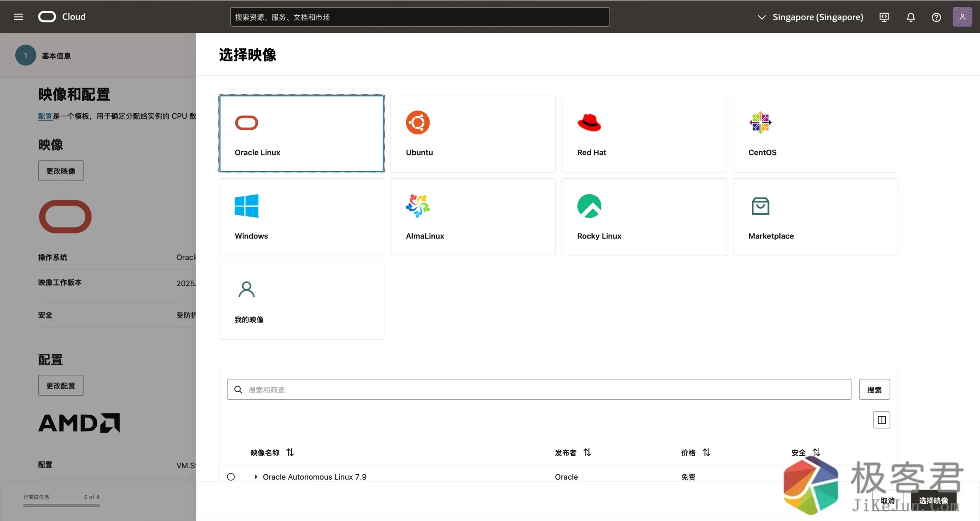Go to step 1 基本信息
980x521 pixels.
pyautogui.click(x=43, y=56)
